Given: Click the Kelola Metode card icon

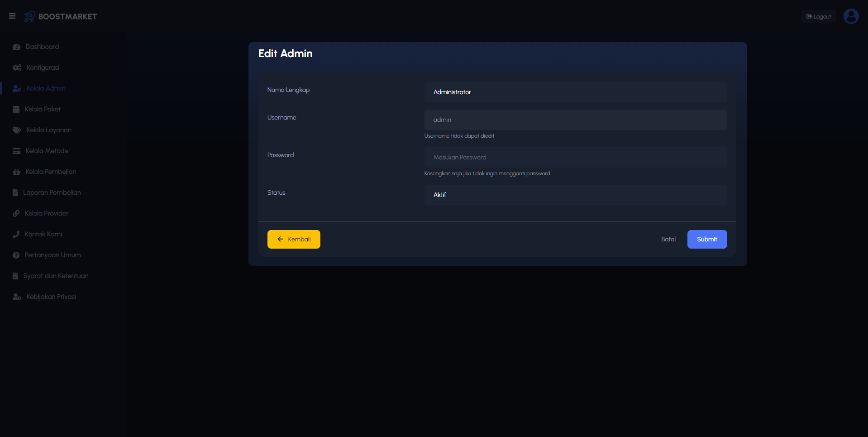Looking at the screenshot, I should [17, 151].
